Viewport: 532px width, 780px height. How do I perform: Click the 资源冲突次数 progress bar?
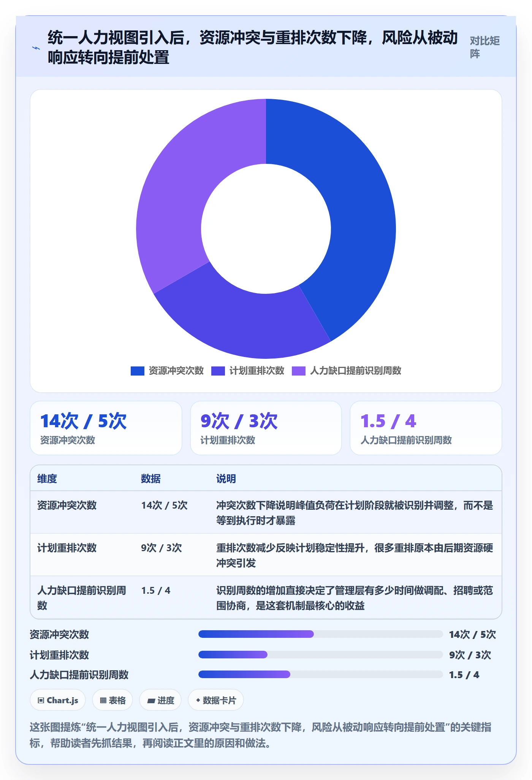[321, 634]
